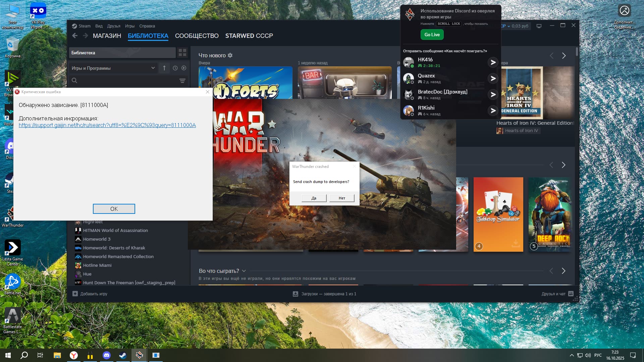644x362 pixels.
Task: Click the Steam library vertical scrollbar
Action: tap(577, 52)
